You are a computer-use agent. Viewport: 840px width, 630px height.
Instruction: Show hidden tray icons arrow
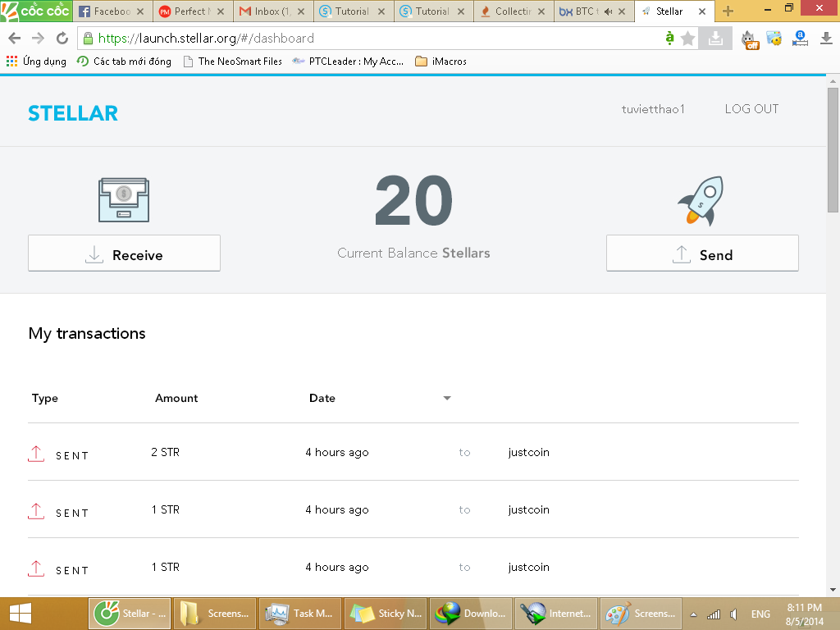tap(693, 614)
